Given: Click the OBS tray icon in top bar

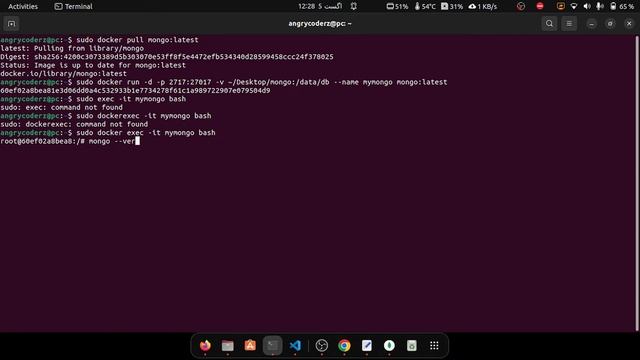Looking at the screenshot, I should (521, 6).
